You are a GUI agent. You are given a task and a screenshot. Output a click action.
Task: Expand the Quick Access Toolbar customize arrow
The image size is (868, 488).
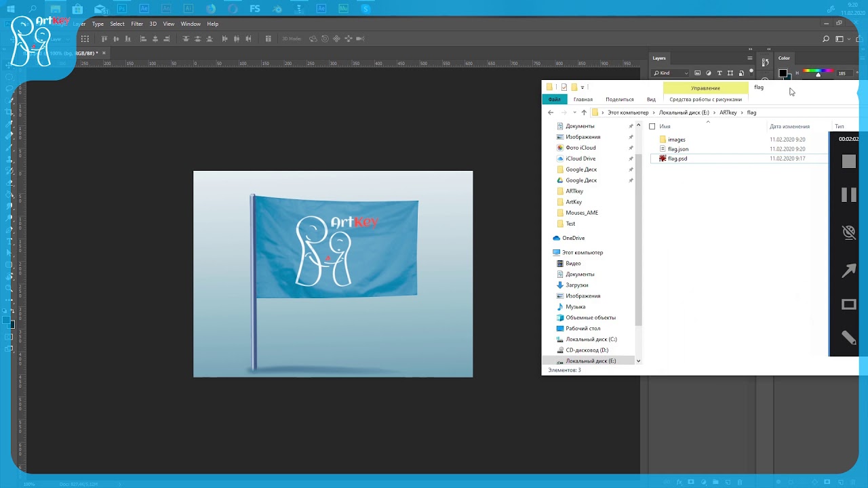click(583, 87)
